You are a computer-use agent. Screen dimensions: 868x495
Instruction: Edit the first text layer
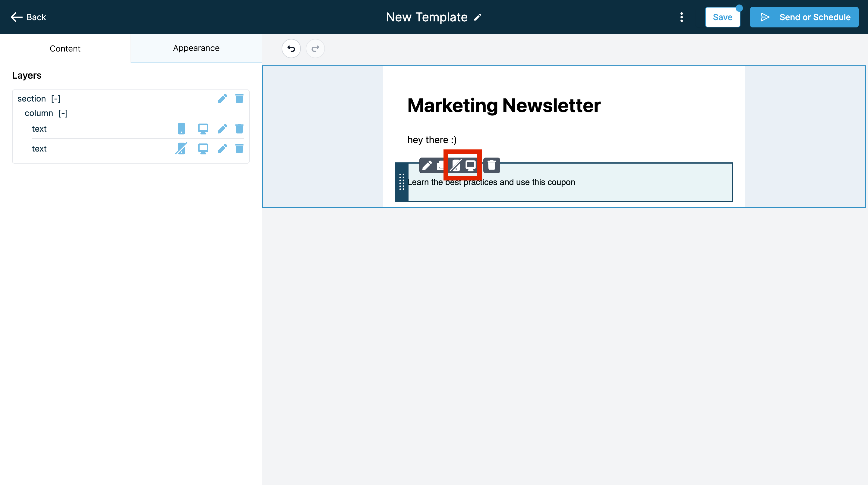pyautogui.click(x=222, y=129)
